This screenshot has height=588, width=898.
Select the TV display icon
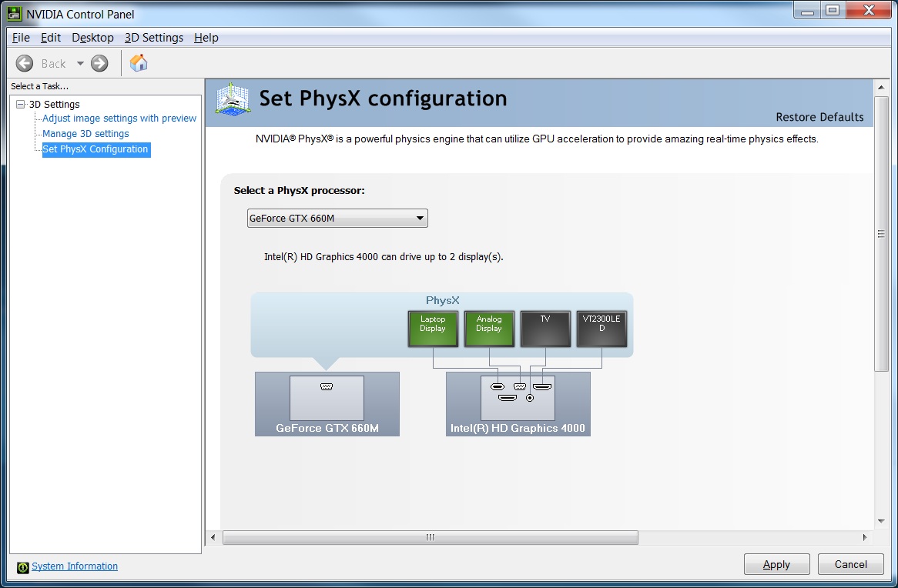pos(545,329)
